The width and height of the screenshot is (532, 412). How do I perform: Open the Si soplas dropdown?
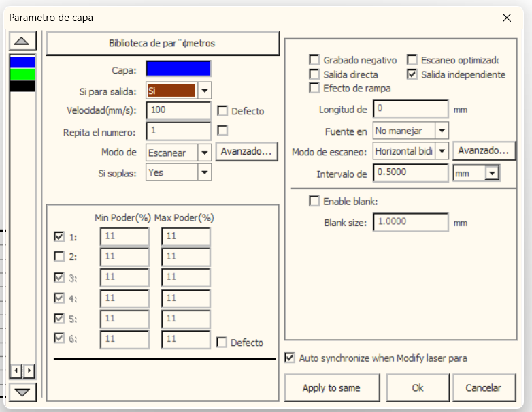coord(204,173)
